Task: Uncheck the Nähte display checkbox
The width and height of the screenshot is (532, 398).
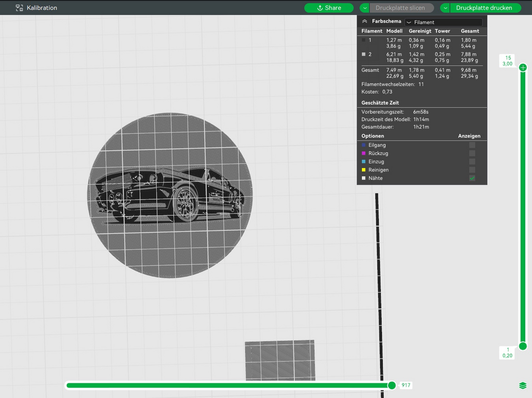Action: pos(472,178)
